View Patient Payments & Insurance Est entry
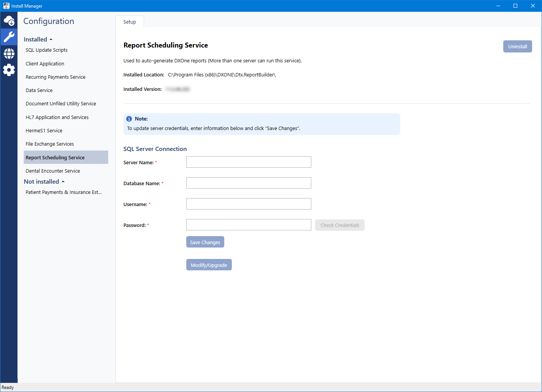Image resolution: width=542 pixels, height=392 pixels. point(63,192)
